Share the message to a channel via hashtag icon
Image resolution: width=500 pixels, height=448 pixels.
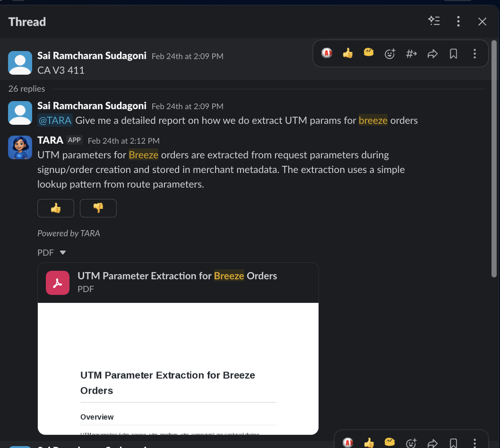point(411,53)
